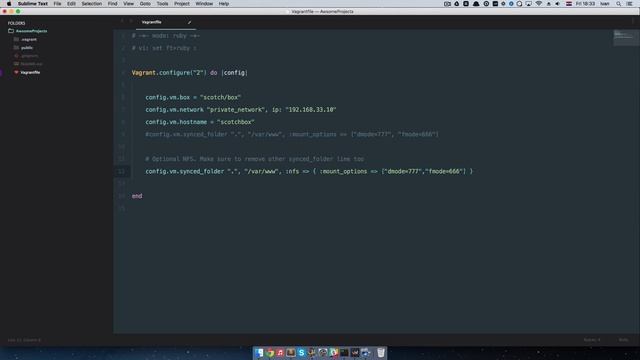Viewport: 640px width, 360px height.
Task: Click the config.vm.box code line
Action: click(x=193, y=98)
